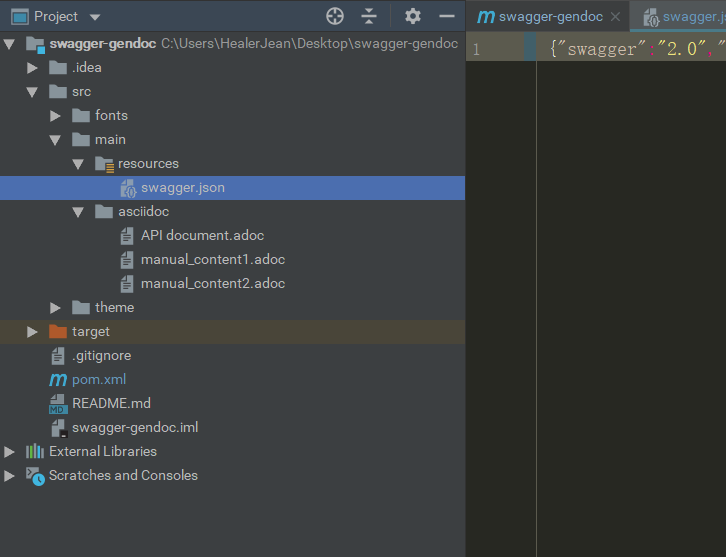
Task: Expand the theme folder
Action: [x=55, y=308]
